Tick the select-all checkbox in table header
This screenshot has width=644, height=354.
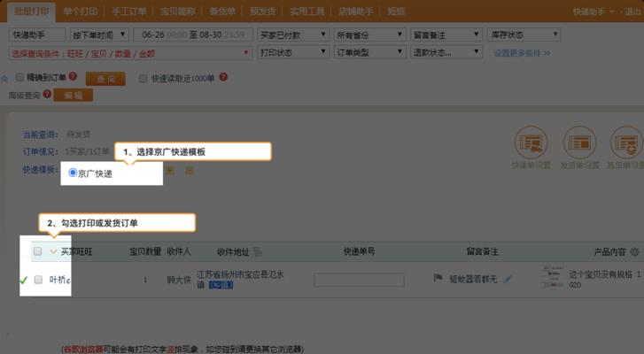click(38, 251)
